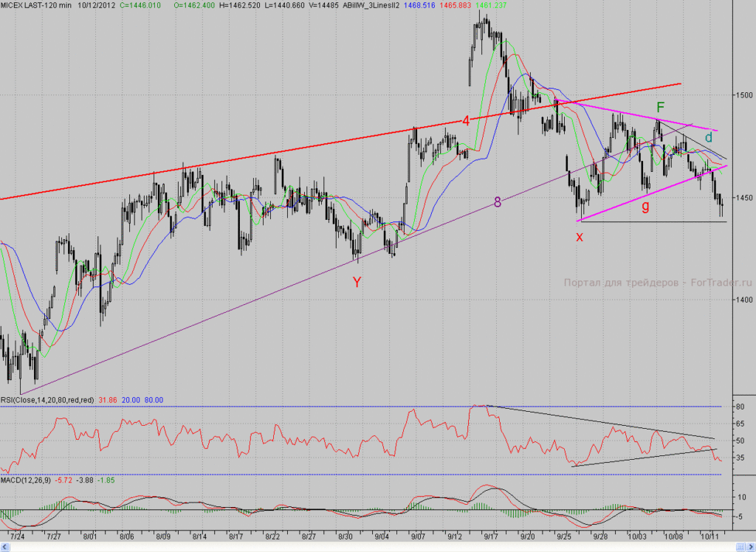Click the scrollbar right arrow button
This screenshot has width=756, height=552.
pos(750,547)
